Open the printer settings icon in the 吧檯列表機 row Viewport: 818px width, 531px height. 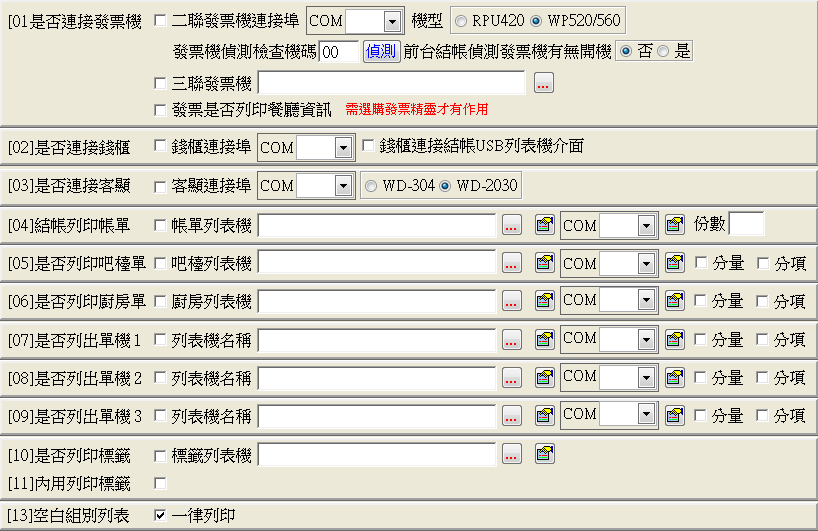tap(544, 264)
